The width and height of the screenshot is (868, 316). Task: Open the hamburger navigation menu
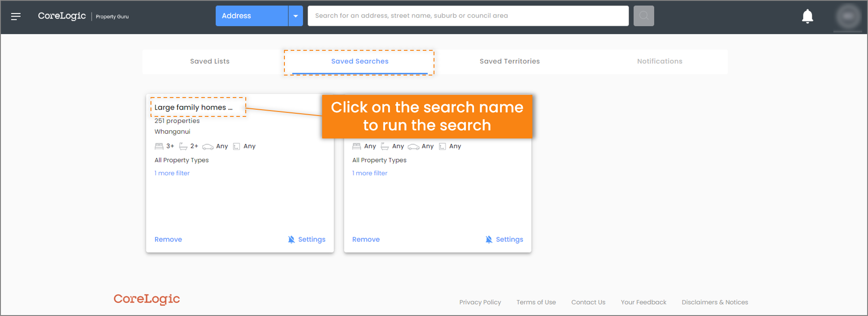click(x=16, y=17)
